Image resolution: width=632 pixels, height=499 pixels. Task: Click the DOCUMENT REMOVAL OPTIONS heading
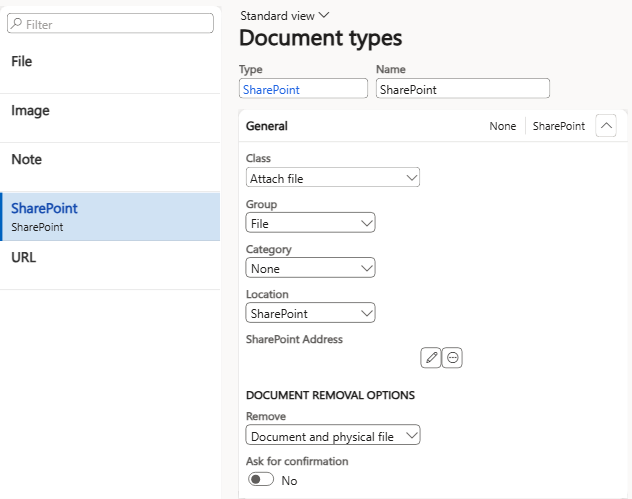(x=330, y=395)
